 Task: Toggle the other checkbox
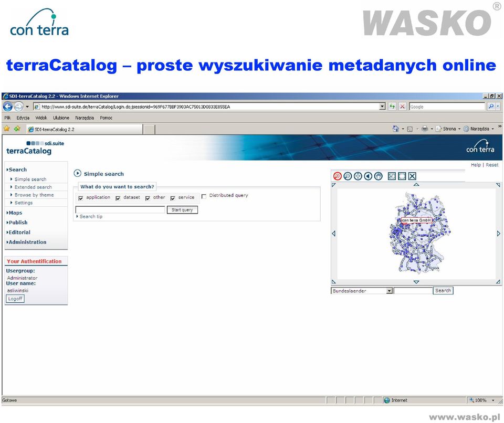point(148,198)
